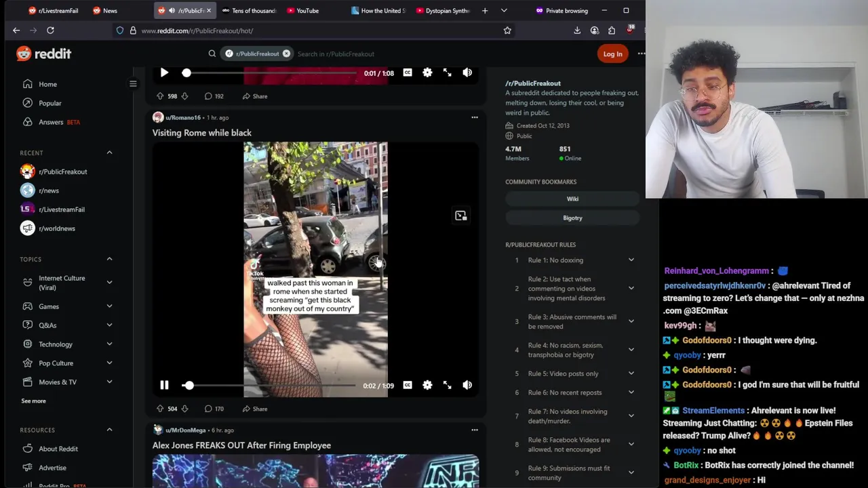Viewport: 868px width, 488px height.
Task: Seek on the Rome video progress bar
Action: point(269,385)
